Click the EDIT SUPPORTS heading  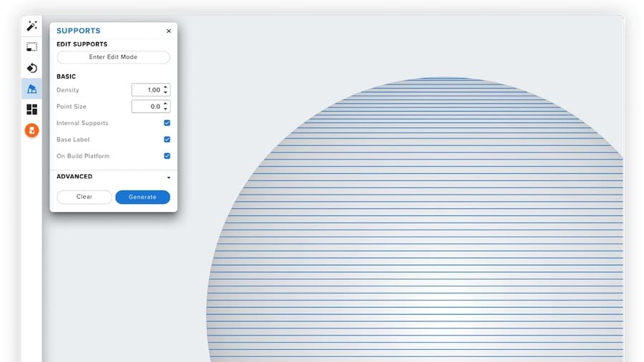[82, 44]
